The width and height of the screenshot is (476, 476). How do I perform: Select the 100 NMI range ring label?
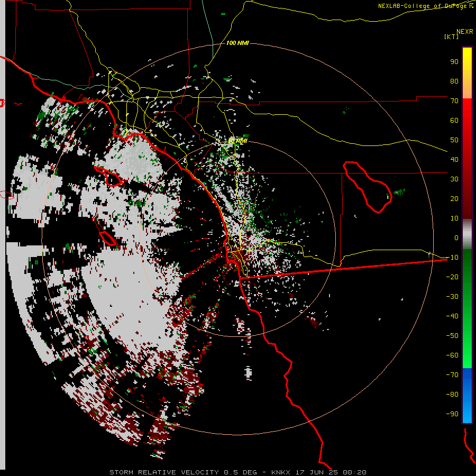click(x=237, y=43)
